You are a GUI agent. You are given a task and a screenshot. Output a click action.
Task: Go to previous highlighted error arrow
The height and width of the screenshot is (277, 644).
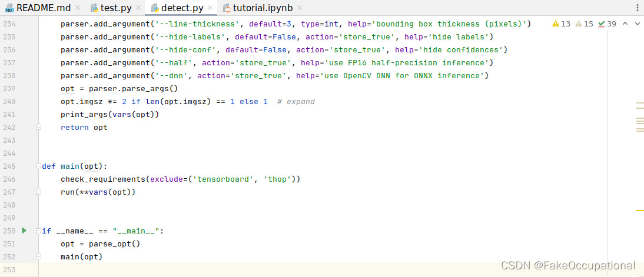625,24
